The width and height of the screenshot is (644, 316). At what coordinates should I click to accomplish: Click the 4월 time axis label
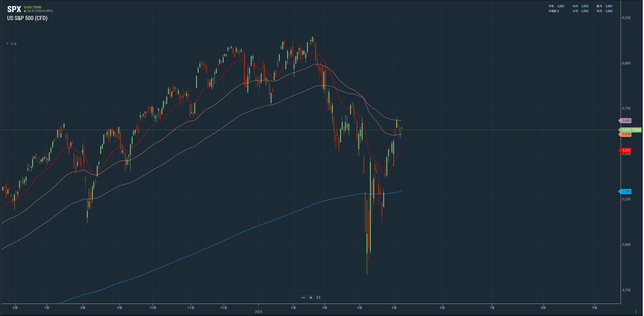point(359,307)
